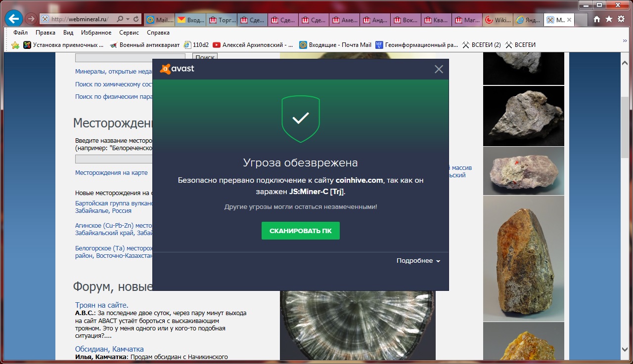Switch to the Ква tab

tap(437, 20)
